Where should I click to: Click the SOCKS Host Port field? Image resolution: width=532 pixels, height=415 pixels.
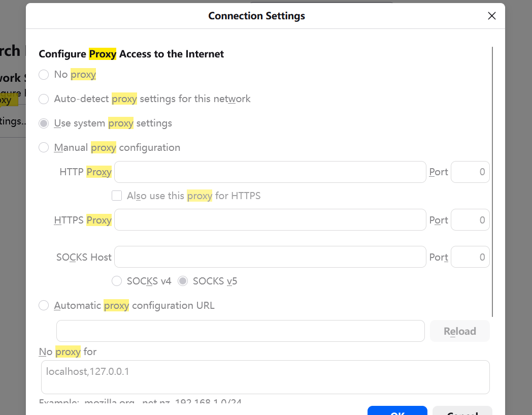[470, 257]
